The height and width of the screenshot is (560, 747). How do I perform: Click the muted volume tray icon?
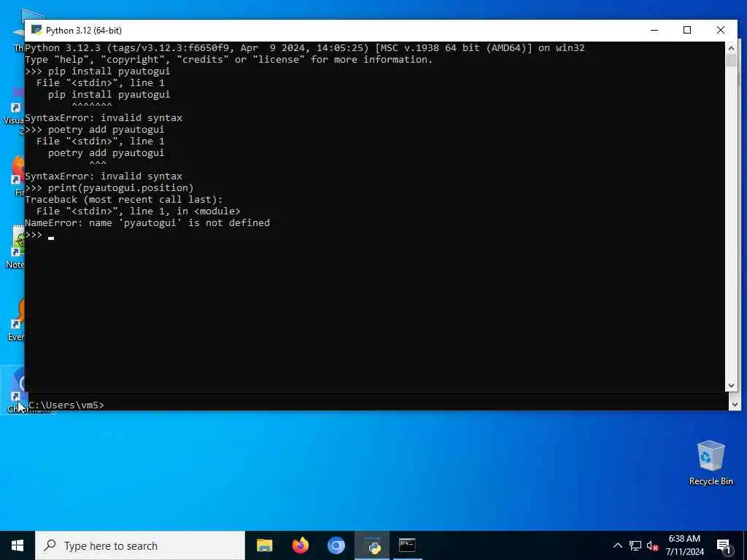(652, 545)
